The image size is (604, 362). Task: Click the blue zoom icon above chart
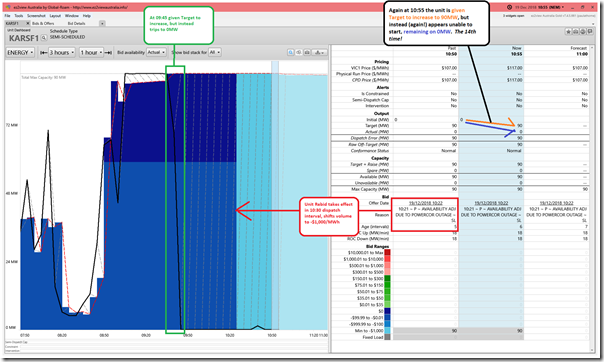(x=291, y=52)
